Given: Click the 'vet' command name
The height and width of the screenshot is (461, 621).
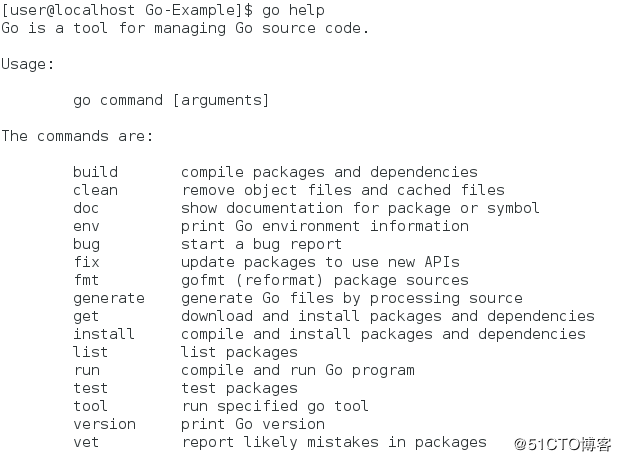Looking at the screenshot, I should [86, 442].
